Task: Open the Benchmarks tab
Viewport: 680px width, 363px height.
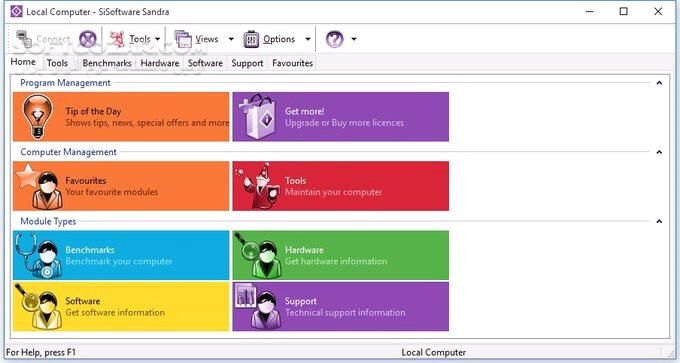Action: tap(107, 63)
